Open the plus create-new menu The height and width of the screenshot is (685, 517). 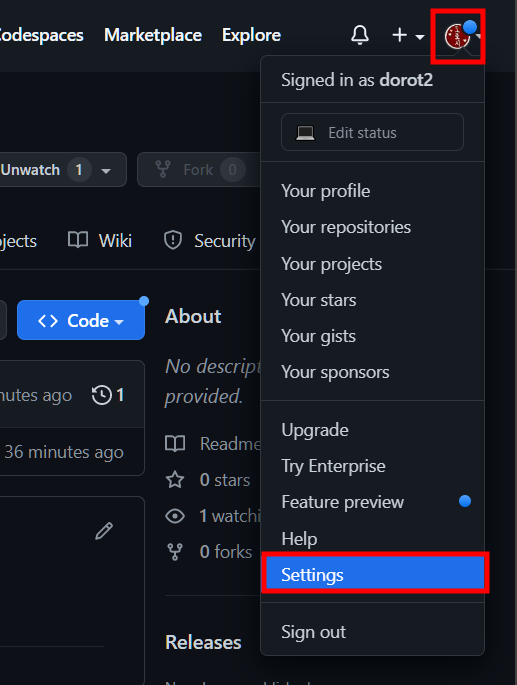pos(408,35)
